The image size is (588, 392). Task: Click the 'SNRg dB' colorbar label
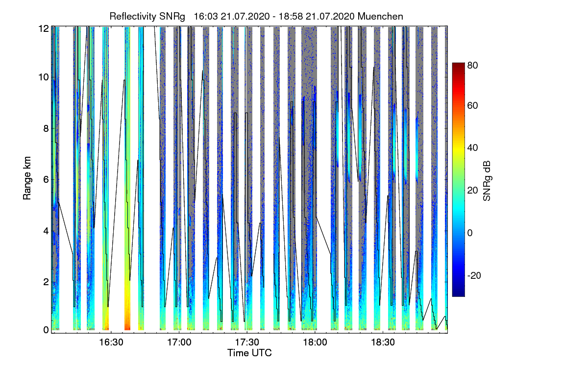pyautogui.click(x=487, y=181)
